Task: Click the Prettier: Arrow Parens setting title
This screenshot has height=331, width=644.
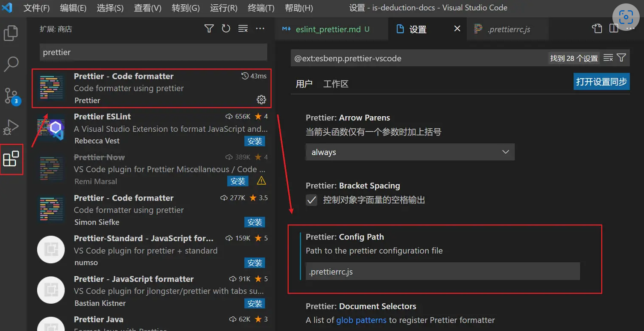Action: pos(348,118)
